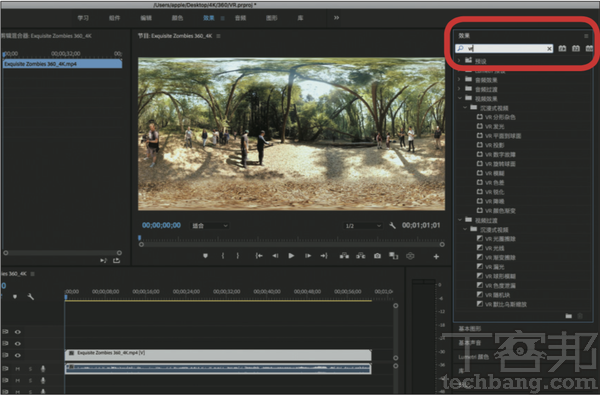Image resolution: width=600 pixels, height=395 pixels.
Task: Collapse 沉浸式视频 under 视频效果
Action: click(465, 108)
